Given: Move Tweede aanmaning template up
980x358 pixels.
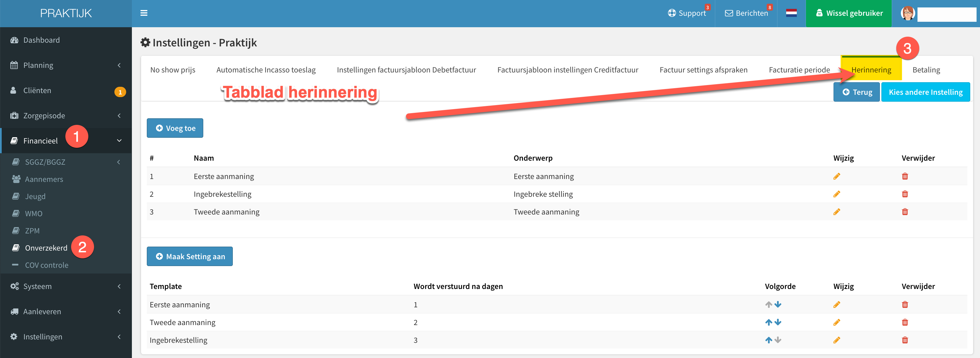Looking at the screenshot, I should tap(769, 322).
